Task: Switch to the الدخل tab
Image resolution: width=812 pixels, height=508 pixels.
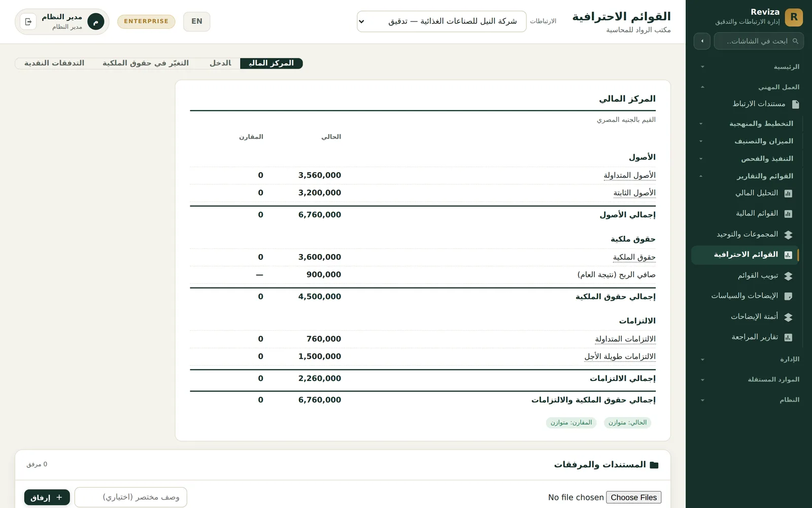Action: click(x=220, y=63)
